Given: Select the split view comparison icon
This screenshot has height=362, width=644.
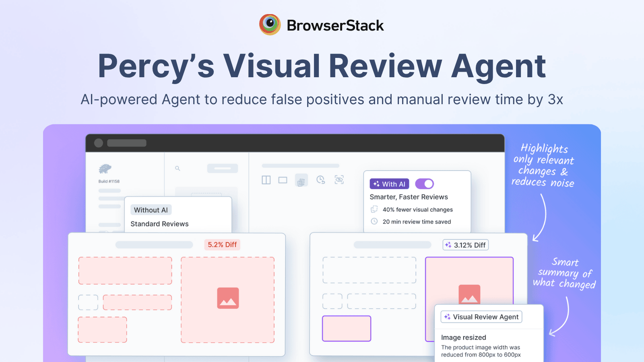Looking at the screenshot, I should point(266,180).
